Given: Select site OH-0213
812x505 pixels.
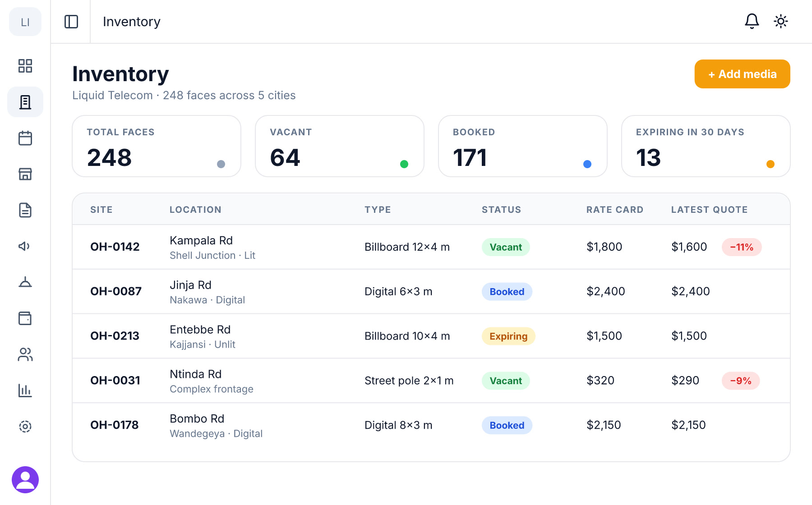Looking at the screenshot, I should 115,336.
